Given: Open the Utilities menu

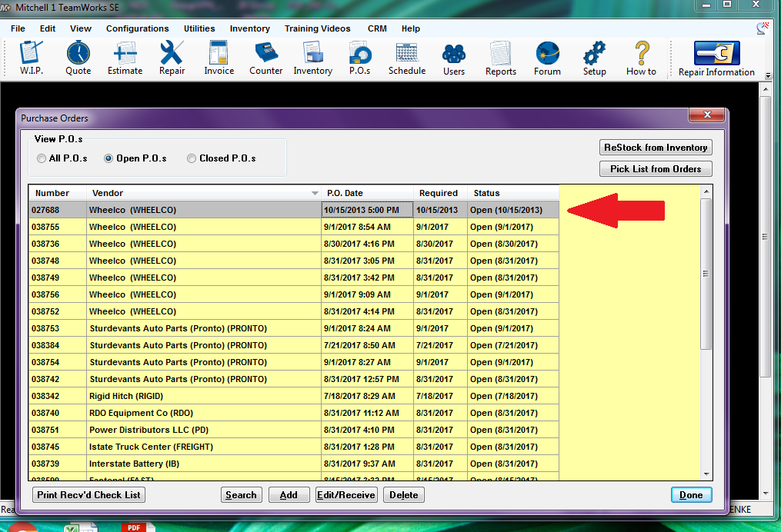Looking at the screenshot, I should coord(199,28).
